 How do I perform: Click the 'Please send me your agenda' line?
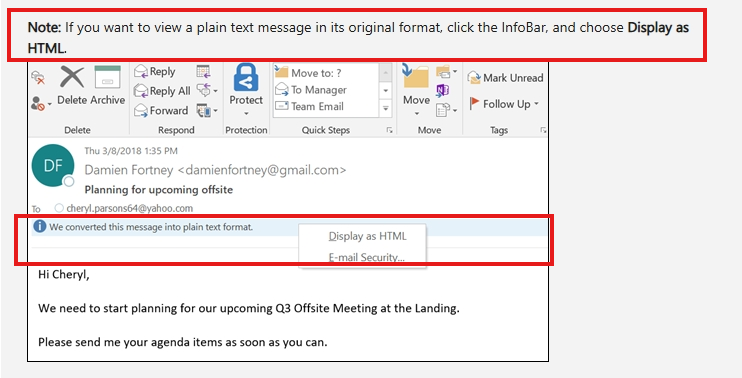183,342
